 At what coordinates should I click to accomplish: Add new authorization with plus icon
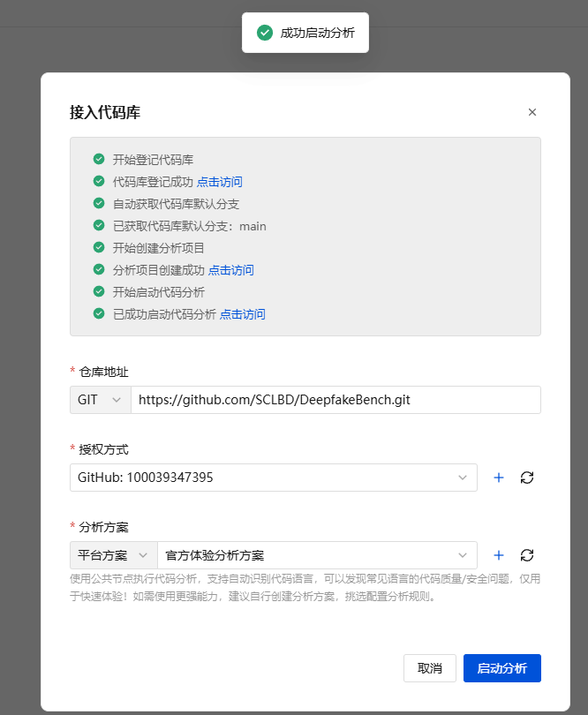pyautogui.click(x=499, y=478)
